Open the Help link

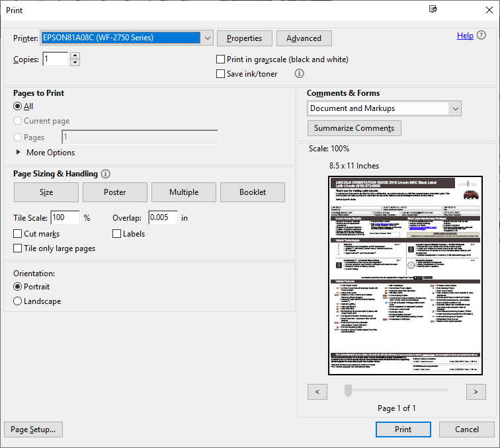[465, 36]
